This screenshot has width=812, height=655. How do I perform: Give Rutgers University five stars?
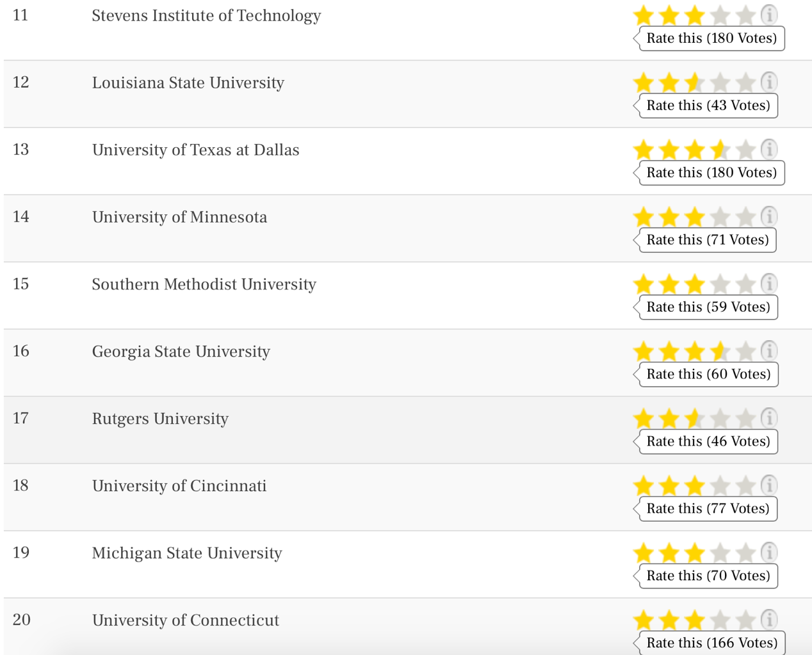click(745, 418)
